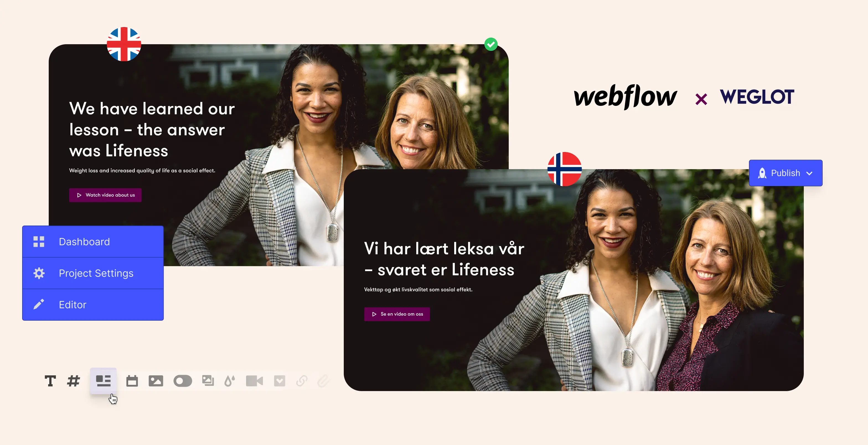
Task: Open the Project Settings menu item
Action: pos(93,273)
